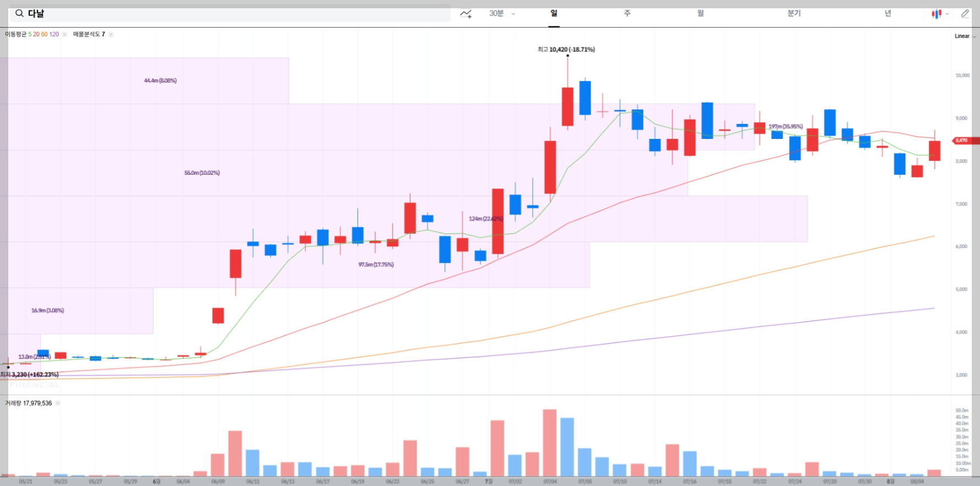Click the 최고 10,420 (-18.71%) high label

pos(566,50)
